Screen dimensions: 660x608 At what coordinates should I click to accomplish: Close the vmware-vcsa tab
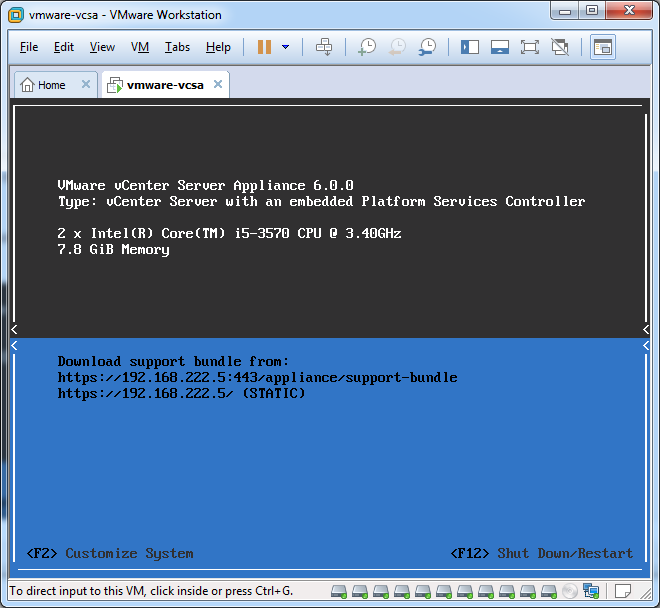(218, 84)
